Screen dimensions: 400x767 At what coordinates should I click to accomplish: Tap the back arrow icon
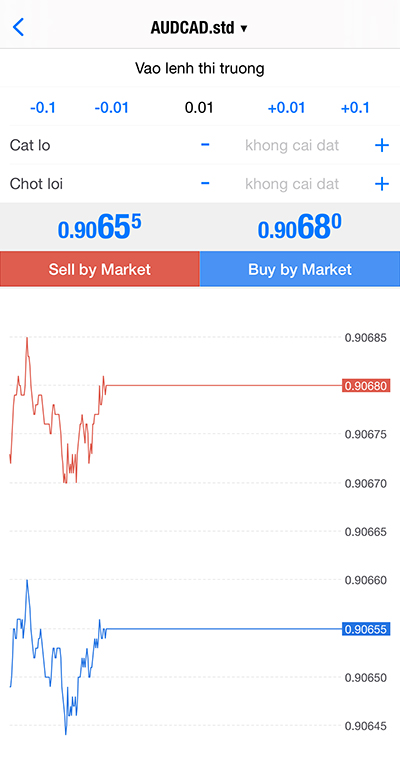[18, 27]
